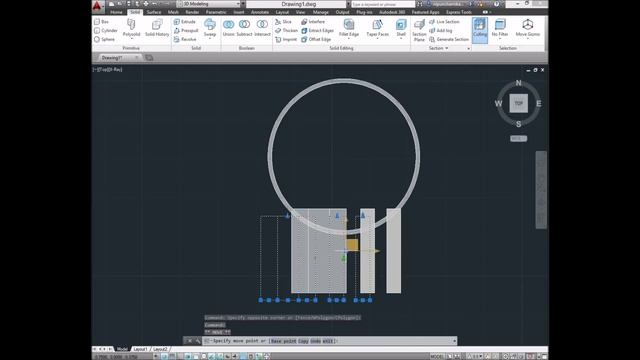Viewport: 640px width, 360px height.
Task: Click the Presspull tool
Action: point(186,30)
